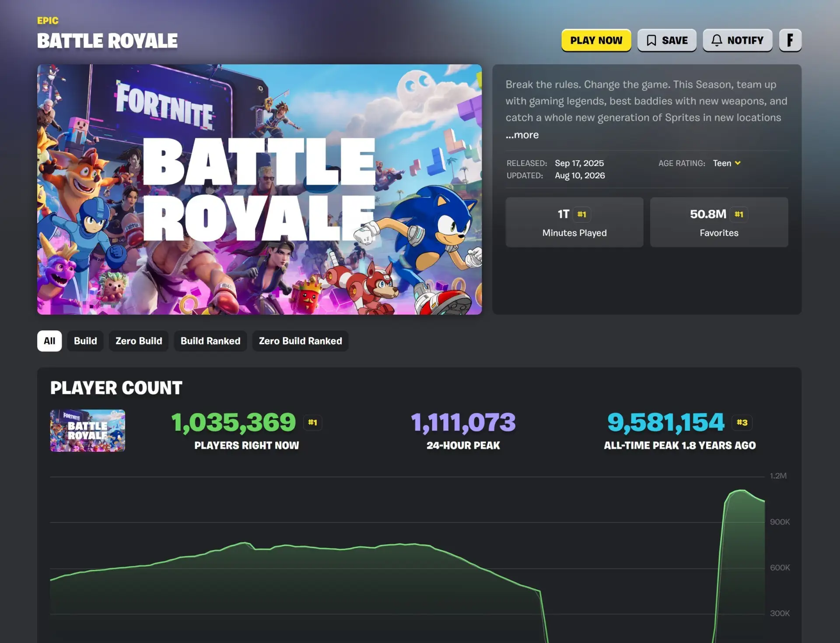Viewport: 840px width, 643px height.
Task: Click the large Battle Royale cover image
Action: click(x=259, y=190)
